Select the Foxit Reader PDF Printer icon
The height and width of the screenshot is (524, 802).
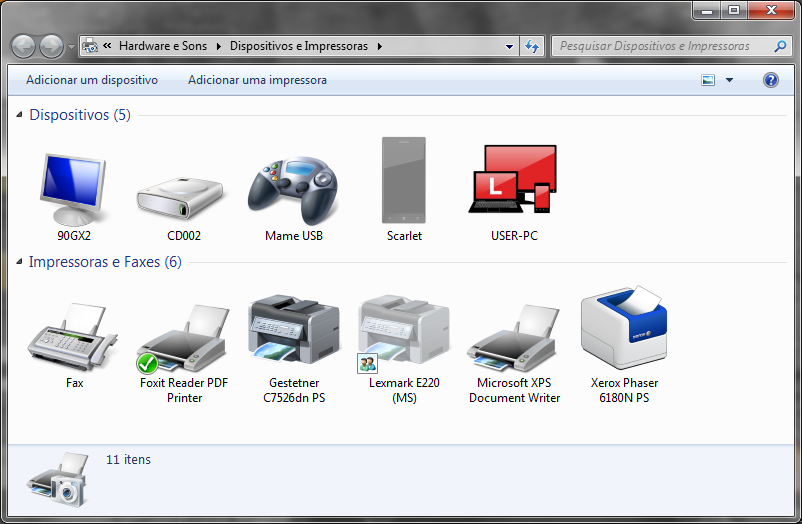pos(183,339)
